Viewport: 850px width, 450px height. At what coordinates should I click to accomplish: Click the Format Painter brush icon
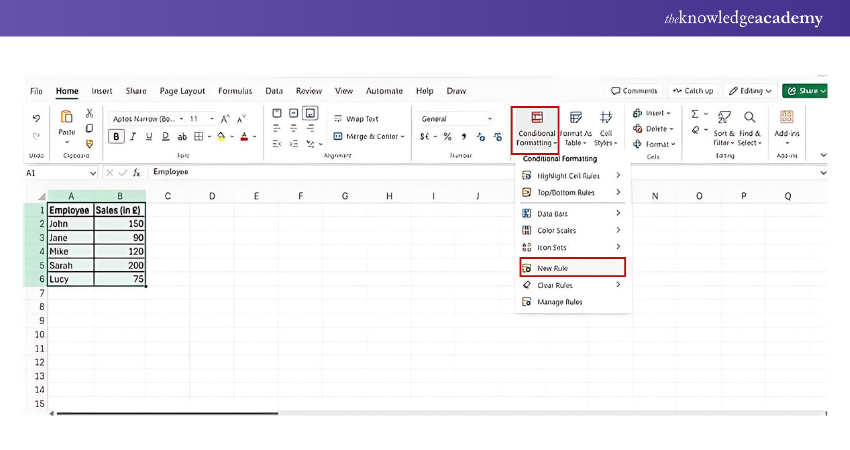click(89, 143)
